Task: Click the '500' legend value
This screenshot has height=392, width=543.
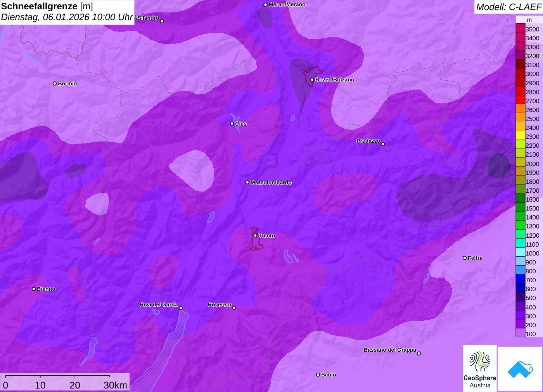Action: [x=531, y=298]
